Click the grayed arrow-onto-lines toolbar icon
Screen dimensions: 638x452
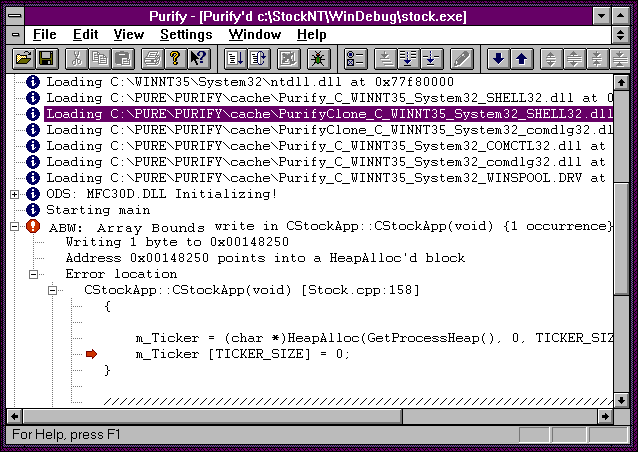(x=385, y=59)
